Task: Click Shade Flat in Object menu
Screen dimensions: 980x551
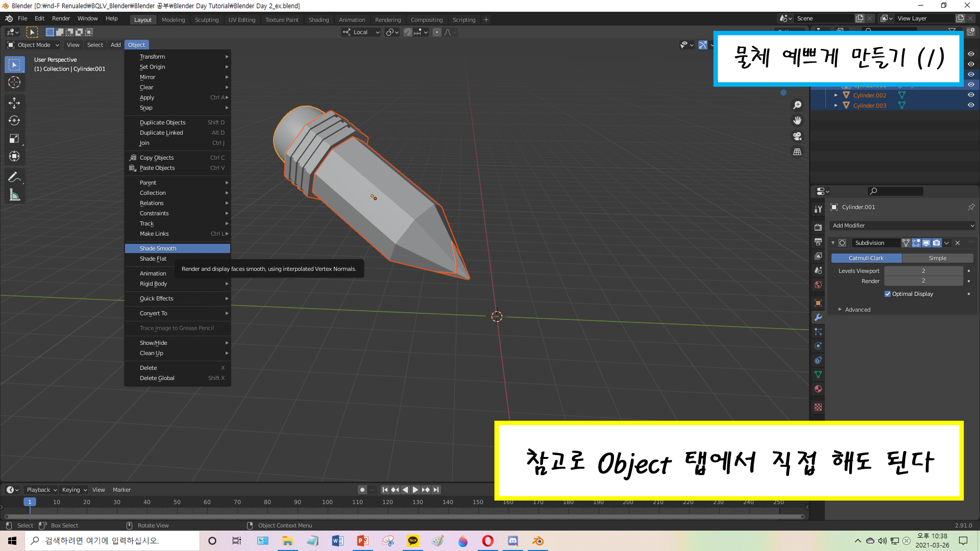Action: point(153,259)
